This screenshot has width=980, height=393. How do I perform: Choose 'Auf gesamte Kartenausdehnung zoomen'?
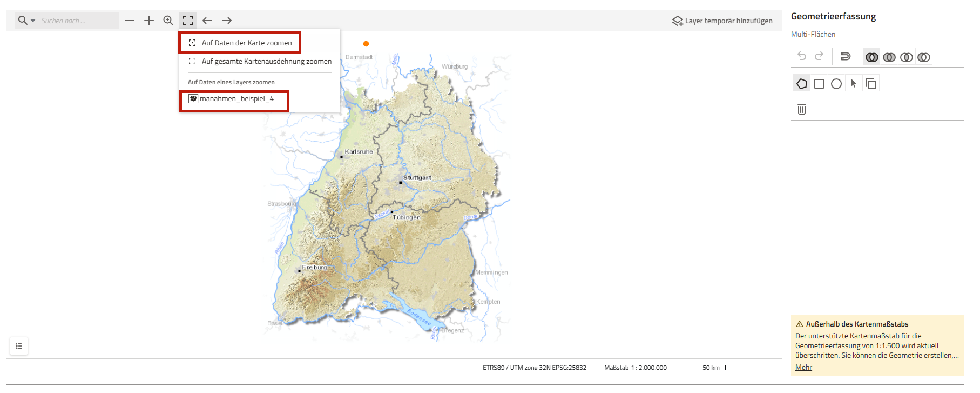point(266,62)
